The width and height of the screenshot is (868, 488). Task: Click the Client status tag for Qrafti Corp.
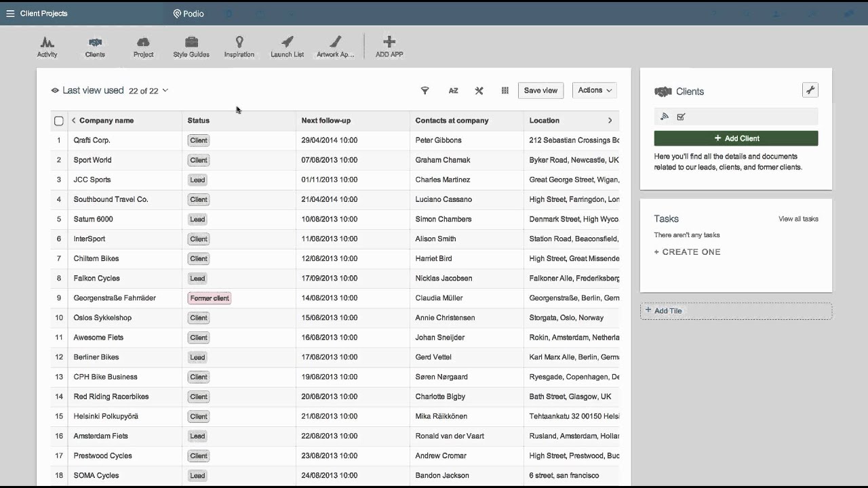(199, 140)
